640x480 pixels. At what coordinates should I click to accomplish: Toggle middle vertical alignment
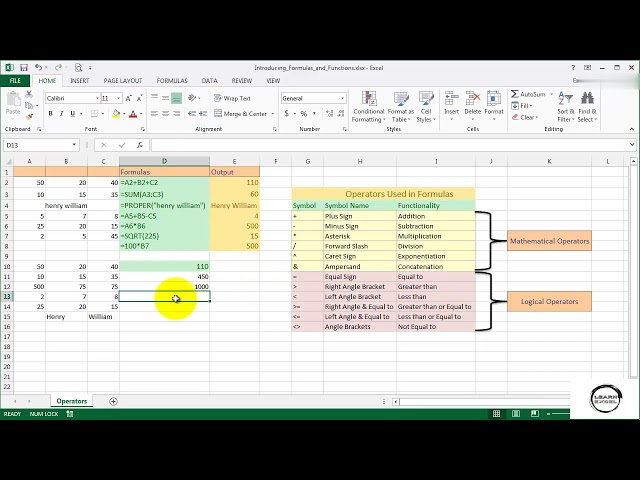(165, 98)
